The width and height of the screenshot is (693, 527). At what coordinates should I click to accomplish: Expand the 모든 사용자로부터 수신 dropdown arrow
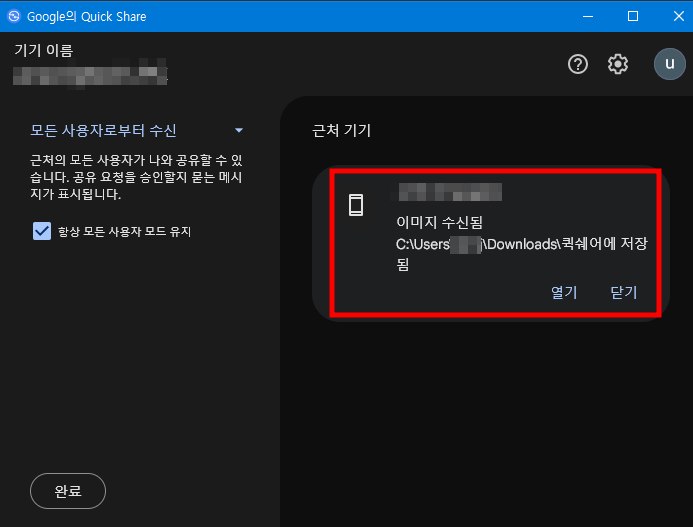tap(239, 130)
